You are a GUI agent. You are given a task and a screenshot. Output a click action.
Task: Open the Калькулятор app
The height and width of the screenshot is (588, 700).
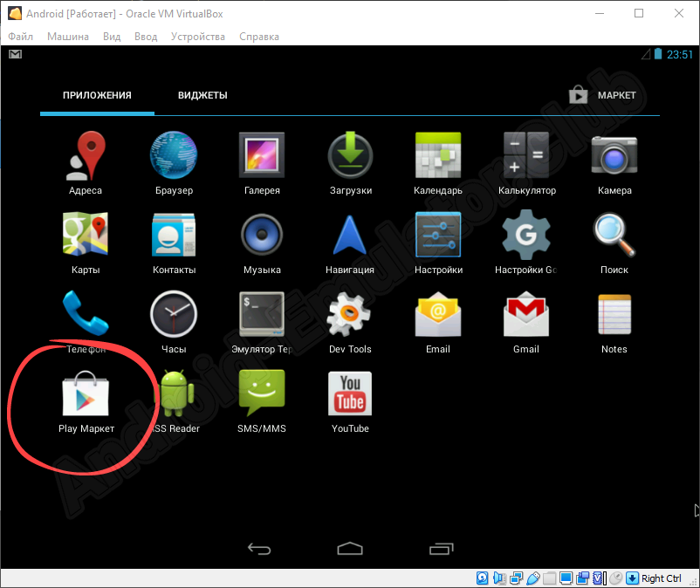point(527,163)
